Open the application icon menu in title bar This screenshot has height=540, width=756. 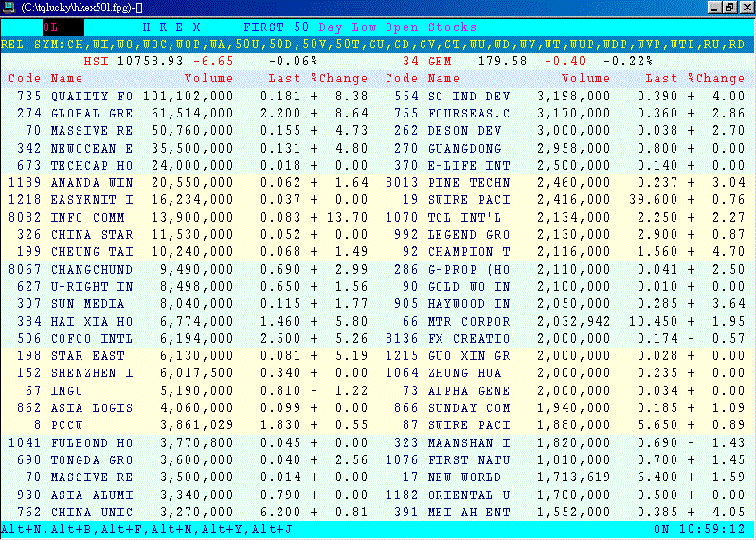9,8
